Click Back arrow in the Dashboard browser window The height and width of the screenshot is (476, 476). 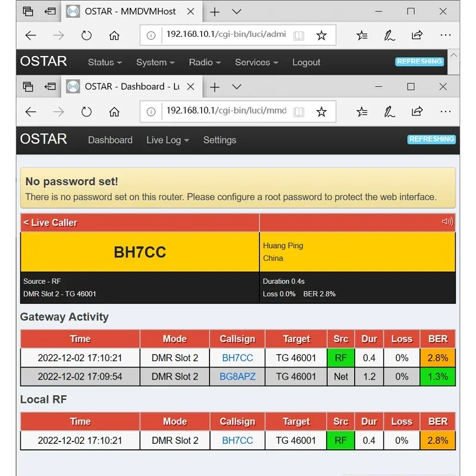point(31,112)
